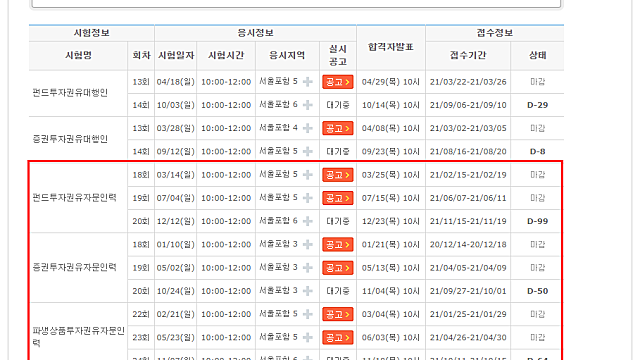Open 공고 notice for 05/02 exam
The image size is (640, 360).
pyautogui.click(x=338, y=268)
